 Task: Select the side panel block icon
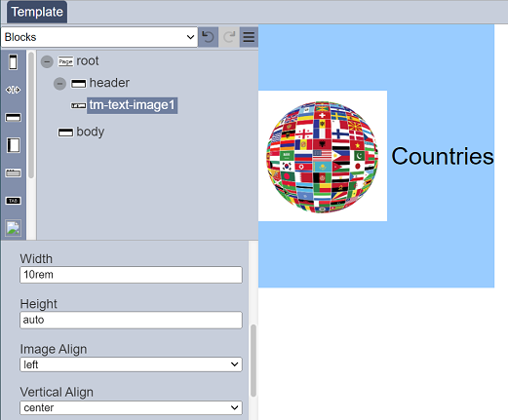(x=13, y=145)
